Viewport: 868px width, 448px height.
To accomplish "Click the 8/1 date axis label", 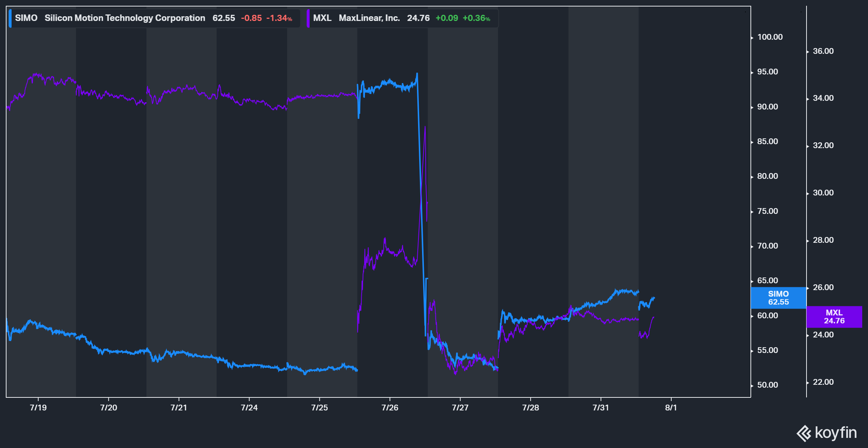I will tap(671, 408).
